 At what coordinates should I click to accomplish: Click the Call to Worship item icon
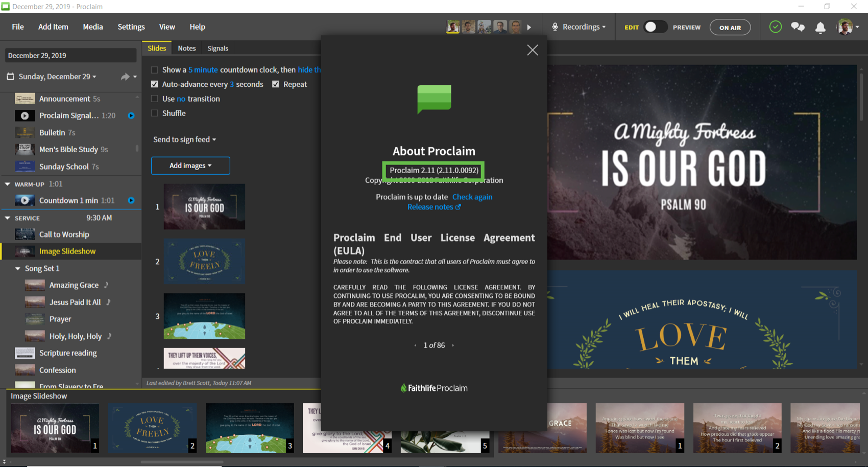click(25, 235)
